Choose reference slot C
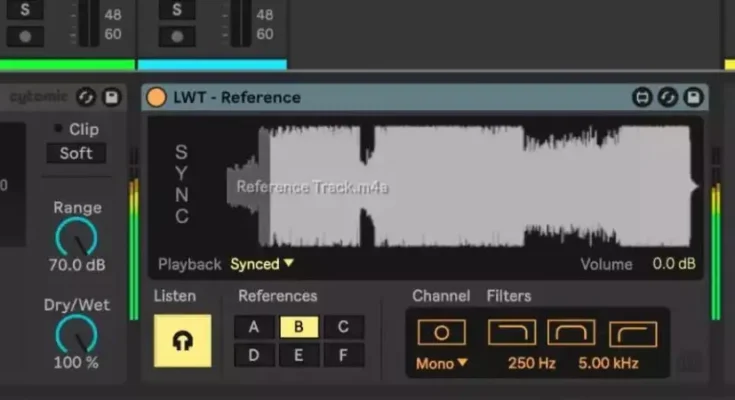 (x=343, y=327)
